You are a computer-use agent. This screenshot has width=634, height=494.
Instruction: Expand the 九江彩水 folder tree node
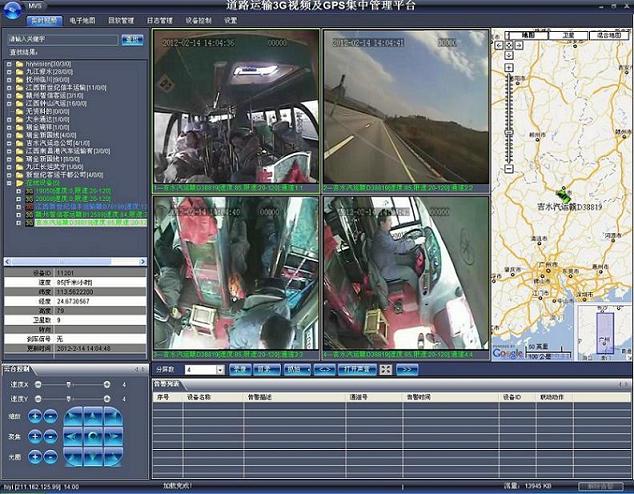pos(9,71)
